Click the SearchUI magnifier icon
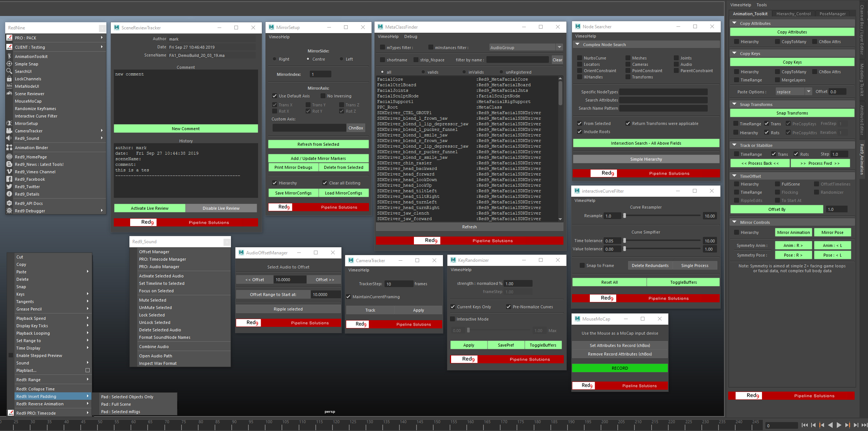This screenshot has width=868, height=431. [9, 71]
